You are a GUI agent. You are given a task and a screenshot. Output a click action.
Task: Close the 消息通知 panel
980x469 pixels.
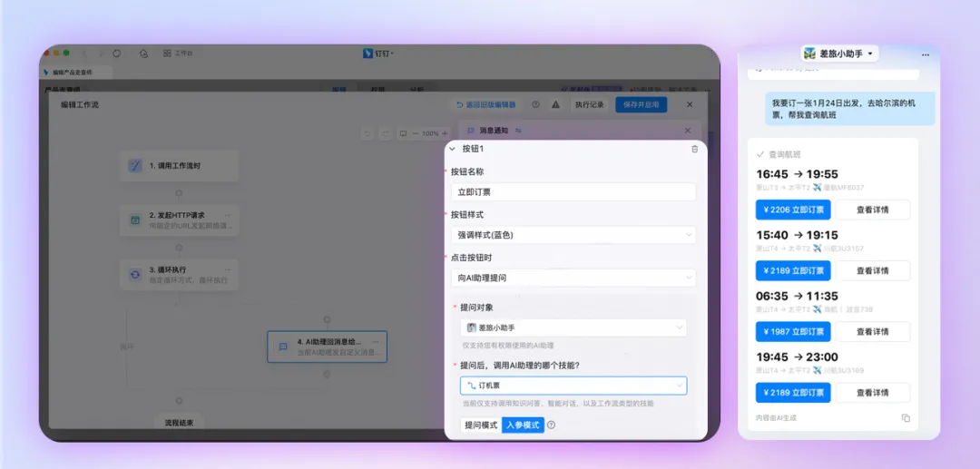coord(688,131)
